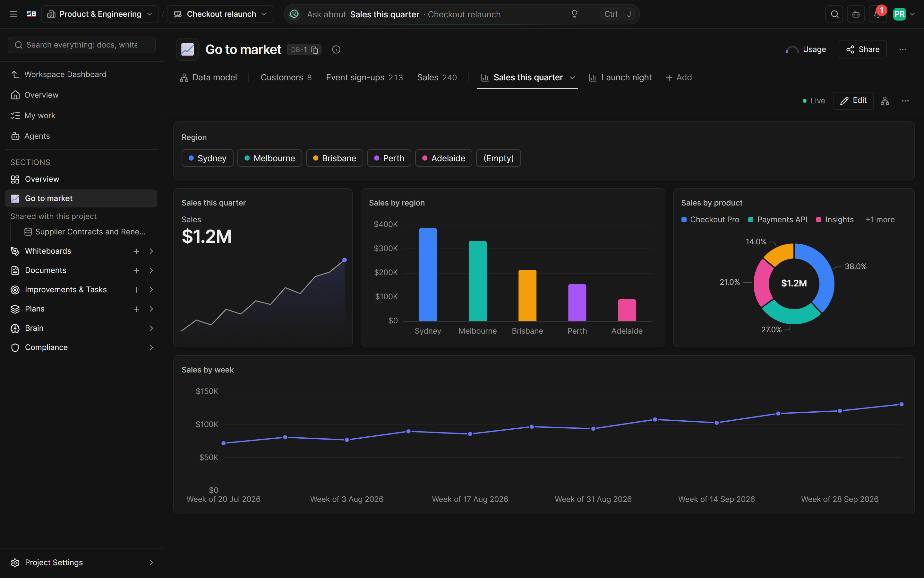Expand the Sales this quarter tab chevron
This screenshot has height=578, width=924.
572,78
